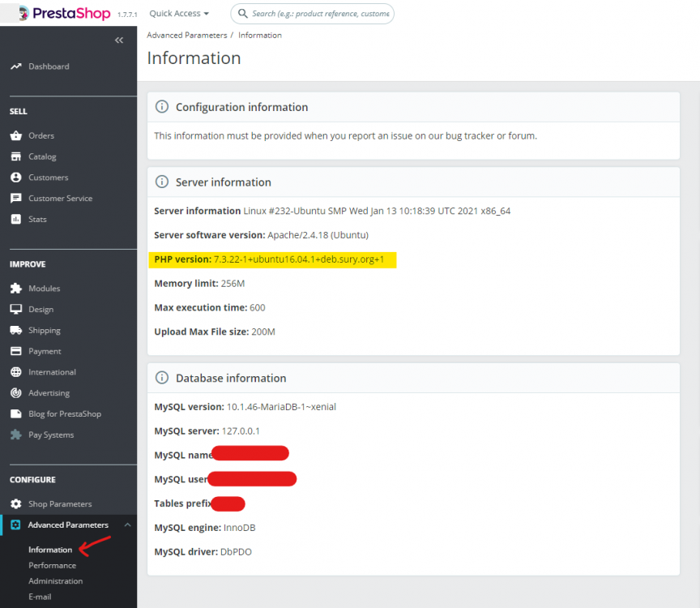Select the Administration submenu item
This screenshot has width=700, height=608.
tap(55, 580)
